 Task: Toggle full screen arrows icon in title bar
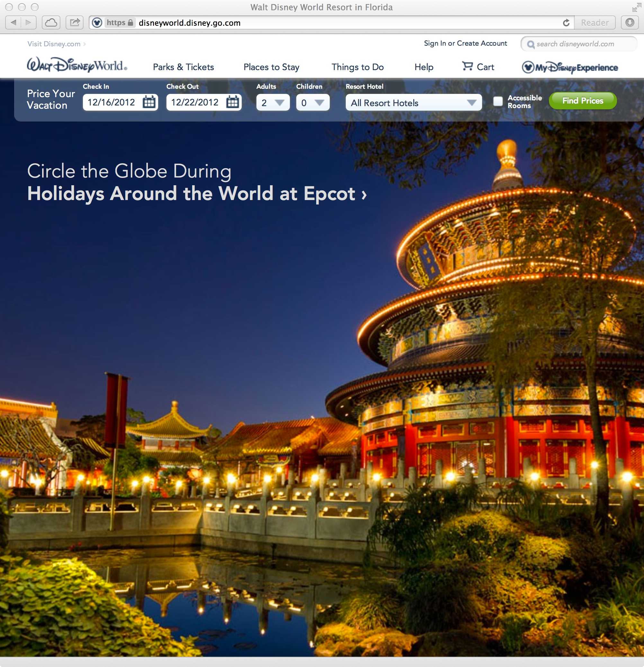[636, 7]
